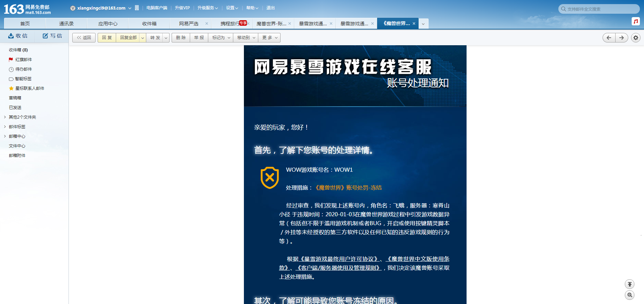Image resolution: width=644 pixels, height=304 pixels.
Task: Click the pending mail clock icon
Action: pyautogui.click(x=11, y=69)
